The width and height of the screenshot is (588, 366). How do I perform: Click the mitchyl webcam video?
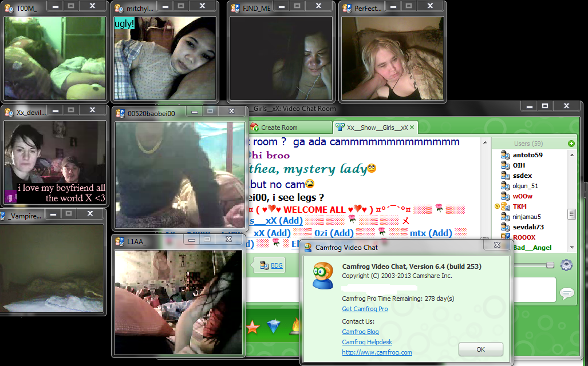click(x=165, y=58)
